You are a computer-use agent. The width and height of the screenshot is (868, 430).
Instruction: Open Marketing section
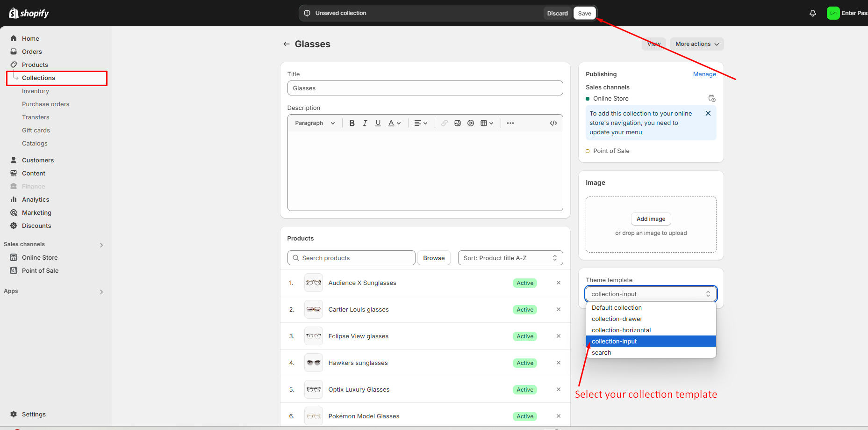point(36,212)
